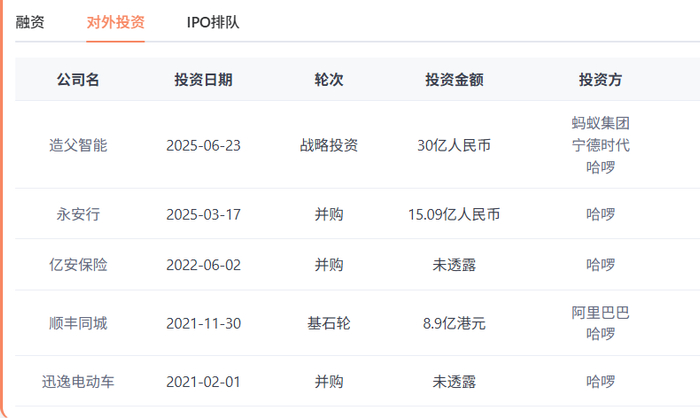Select the 对外投资 tab

click(x=115, y=21)
